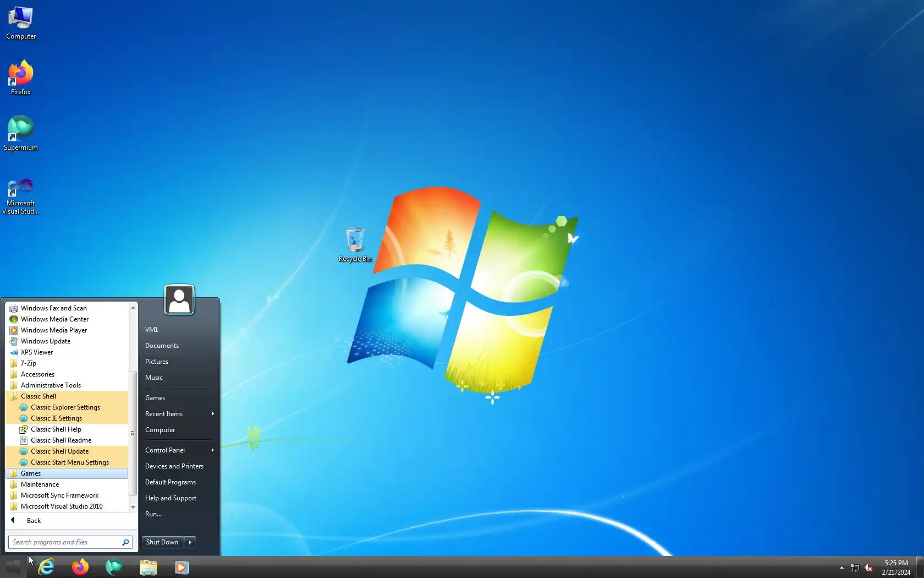Expand the Microsoft Visual Studio 2010 folder

pos(67,506)
